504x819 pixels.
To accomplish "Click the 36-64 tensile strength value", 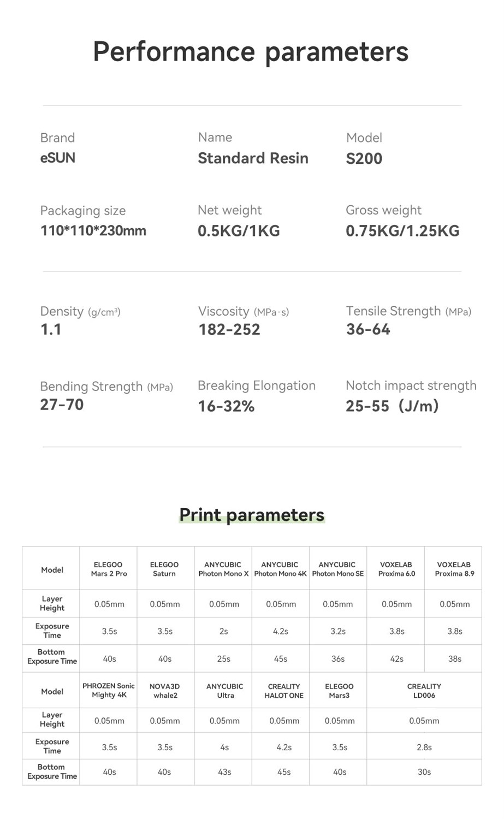I will point(368,330).
